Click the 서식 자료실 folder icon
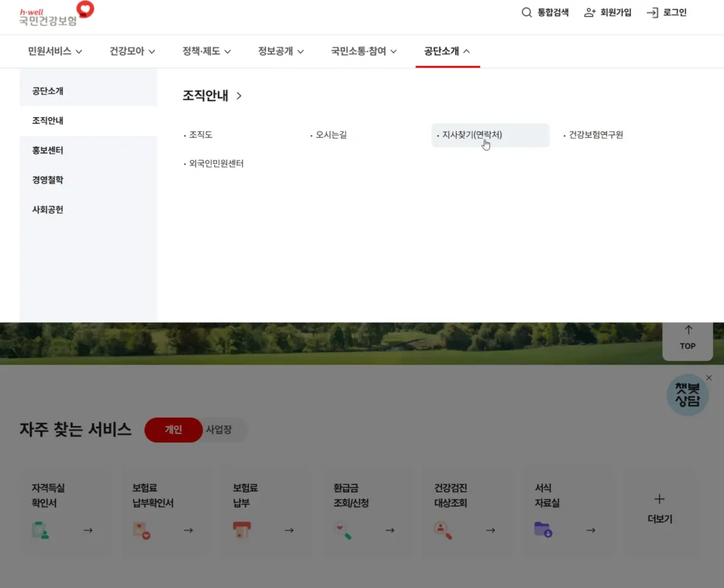 pos(543,530)
